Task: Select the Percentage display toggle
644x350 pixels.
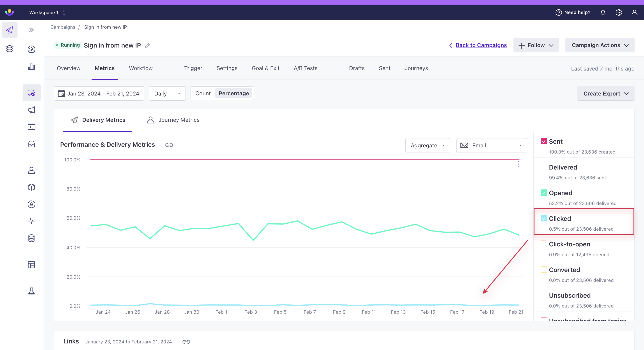Action: point(234,93)
